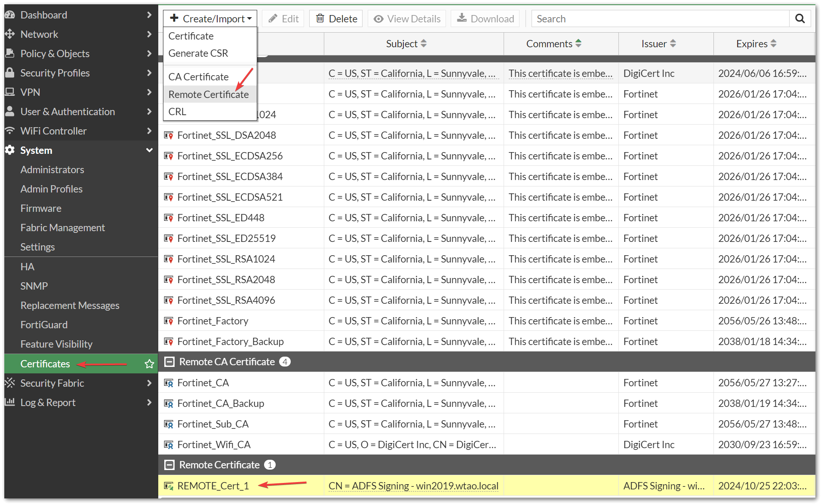
Task: Click the Fortinet_CA certificate icon
Action: [169, 383]
